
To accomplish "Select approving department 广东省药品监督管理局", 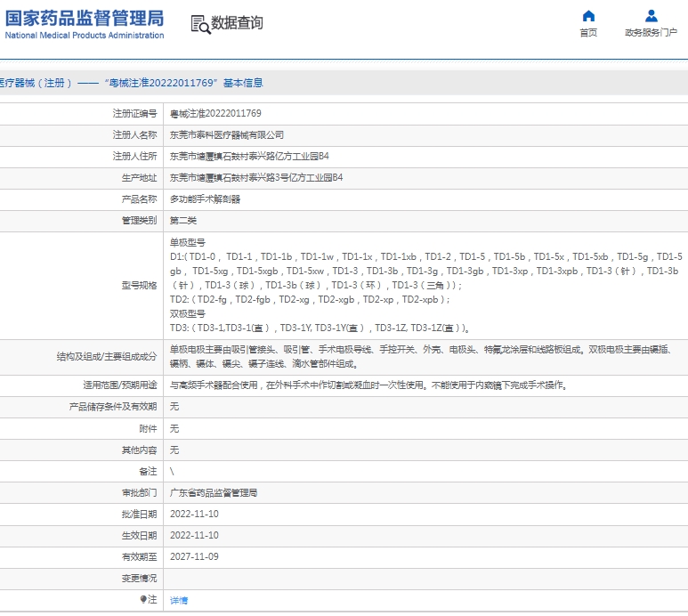I will click(214, 493).
